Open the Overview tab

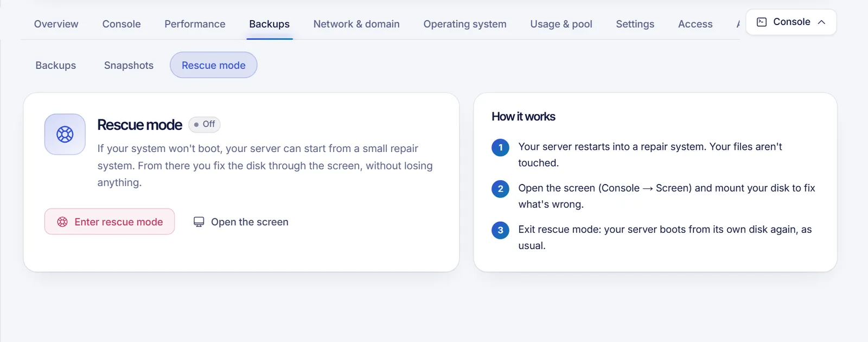pos(56,24)
